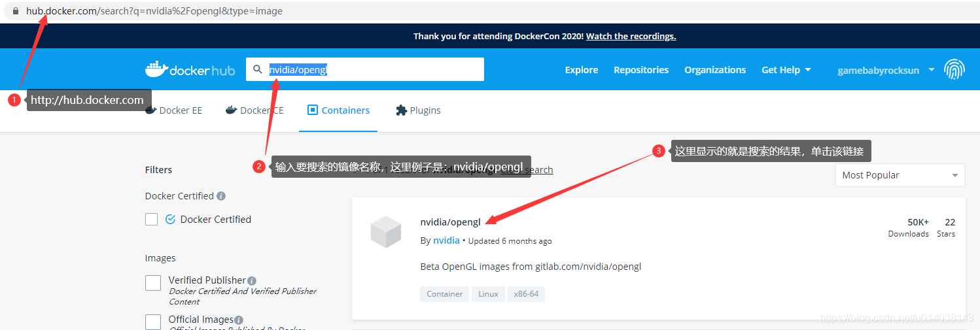Click the Containers tab icon

pyautogui.click(x=312, y=110)
